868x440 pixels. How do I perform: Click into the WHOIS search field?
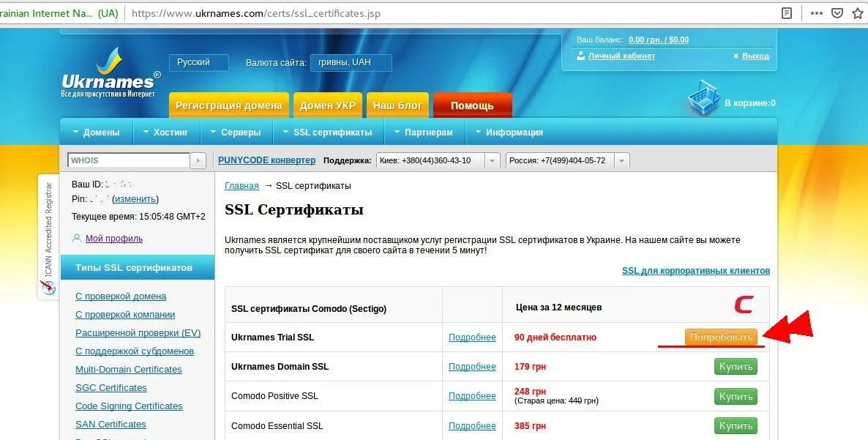[x=129, y=160]
